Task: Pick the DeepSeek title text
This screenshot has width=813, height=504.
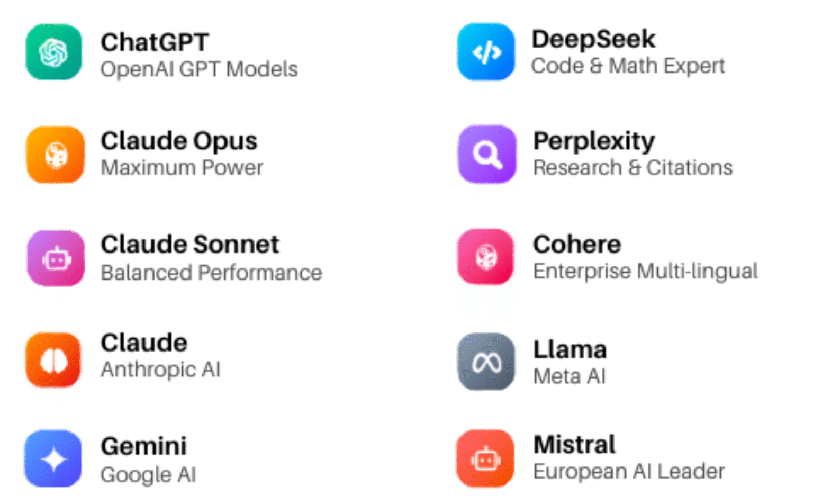Action: coord(593,39)
